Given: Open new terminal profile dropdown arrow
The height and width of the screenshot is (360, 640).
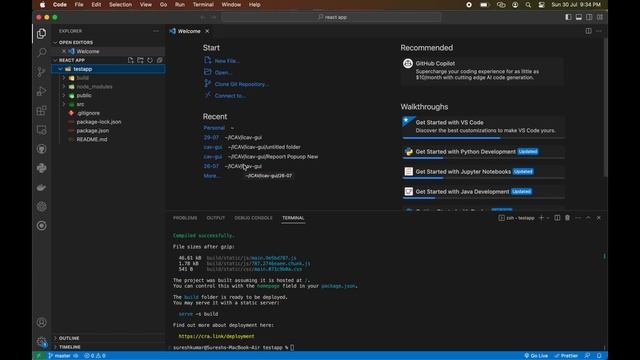Looking at the screenshot, I should (548, 218).
